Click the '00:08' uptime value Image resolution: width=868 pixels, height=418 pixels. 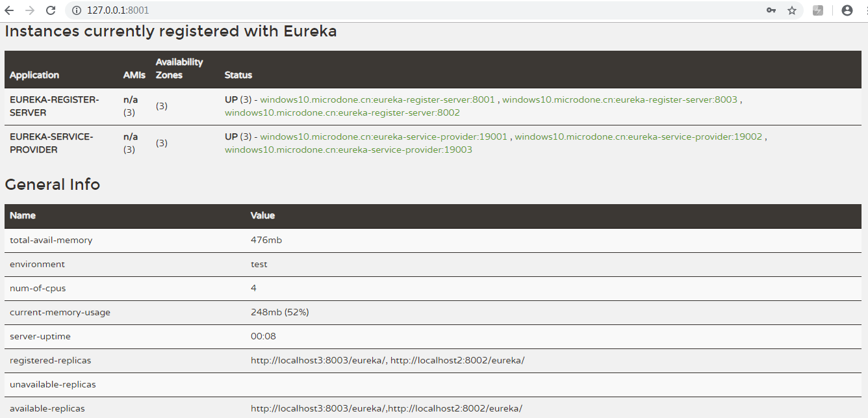click(264, 336)
